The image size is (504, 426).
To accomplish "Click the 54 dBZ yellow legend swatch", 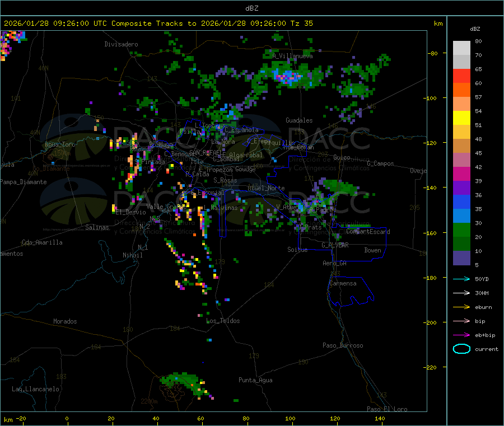I will [x=461, y=118].
